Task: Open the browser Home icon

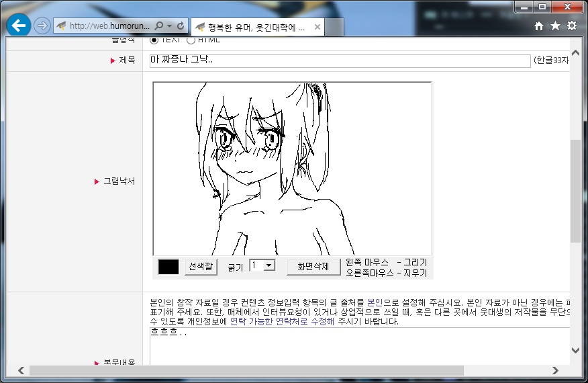Action: pyautogui.click(x=539, y=26)
